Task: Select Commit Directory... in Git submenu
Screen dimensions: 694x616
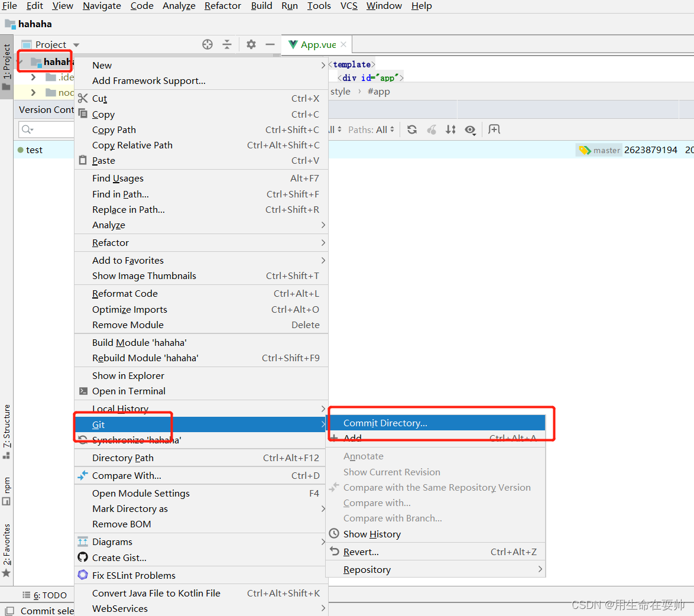Action: point(436,423)
